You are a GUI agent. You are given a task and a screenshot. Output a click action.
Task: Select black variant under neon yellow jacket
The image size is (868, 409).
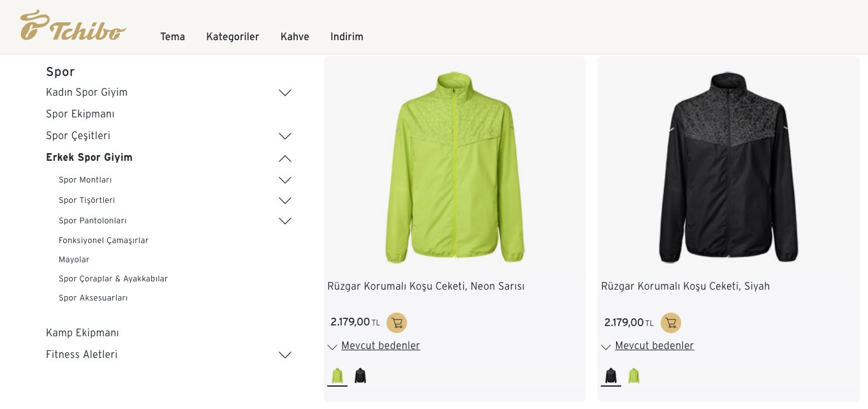click(x=360, y=376)
